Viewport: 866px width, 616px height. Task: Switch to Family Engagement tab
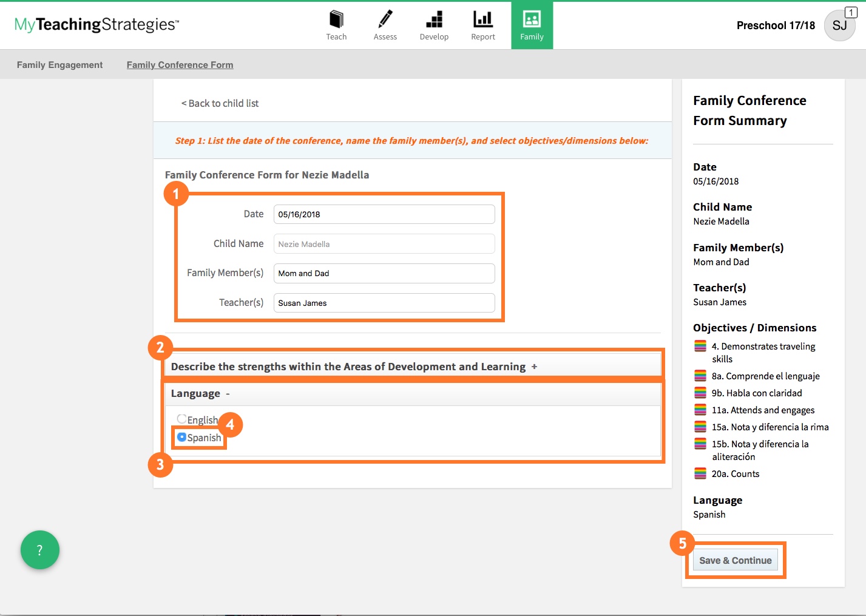[x=59, y=64]
